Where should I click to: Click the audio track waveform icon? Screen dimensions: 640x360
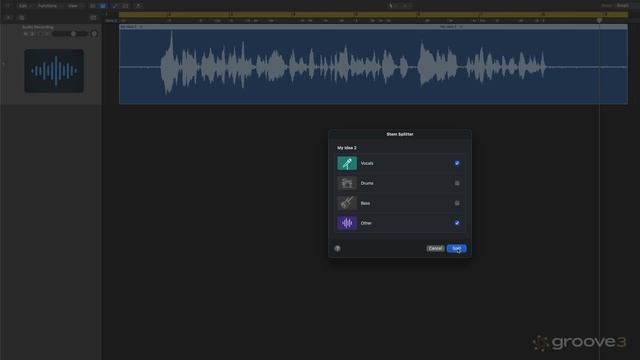54,71
